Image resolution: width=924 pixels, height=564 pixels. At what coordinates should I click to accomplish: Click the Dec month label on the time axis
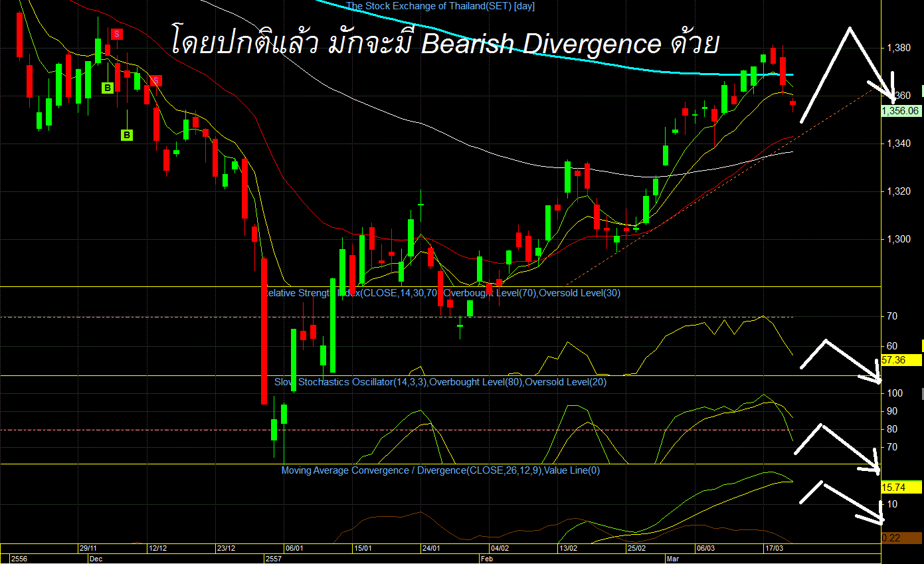click(x=96, y=559)
